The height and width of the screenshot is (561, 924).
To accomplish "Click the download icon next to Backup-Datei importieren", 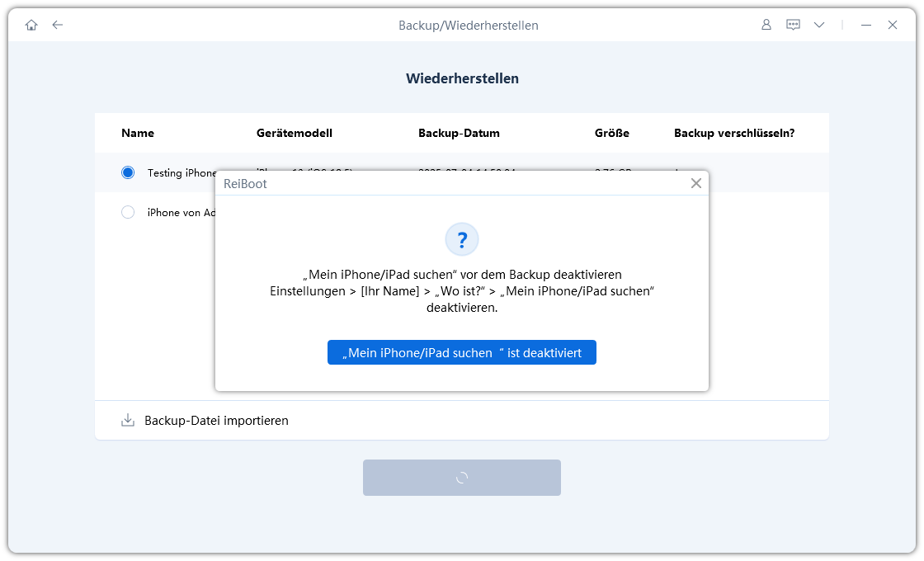I will 127,420.
